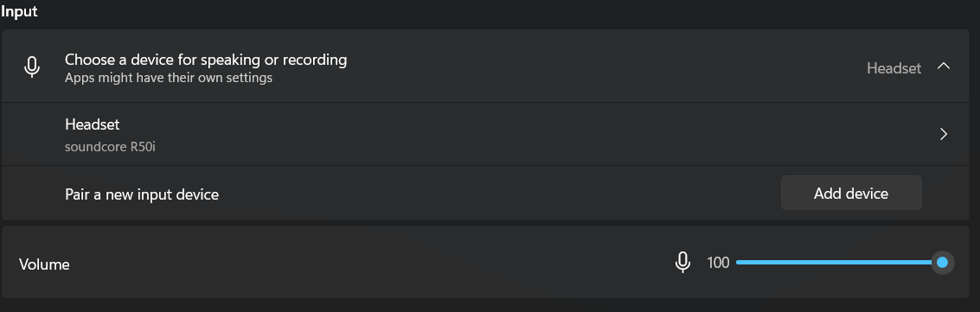
Task: Click the Input section heading
Action: tap(19, 10)
